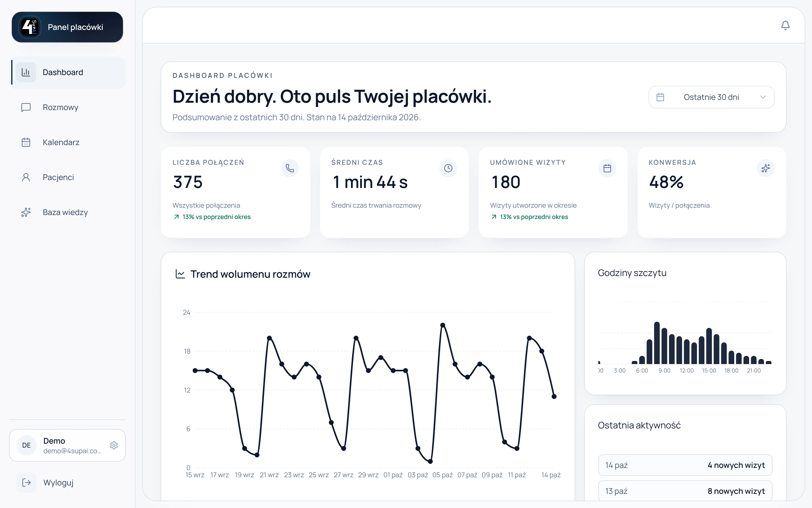Click the first chart point at 15 wrz
Image resolution: width=812 pixels, height=508 pixels.
coord(195,370)
